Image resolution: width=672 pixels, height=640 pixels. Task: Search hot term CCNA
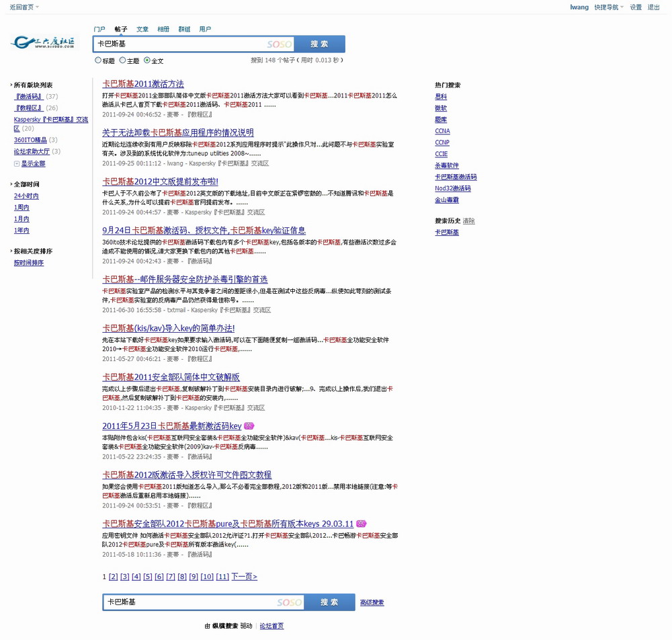click(443, 131)
